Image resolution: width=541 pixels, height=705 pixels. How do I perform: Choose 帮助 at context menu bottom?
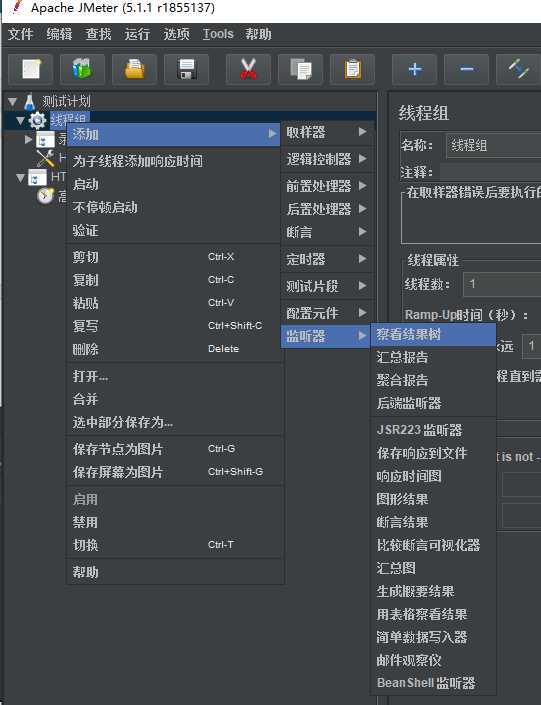pyautogui.click(x=174, y=572)
